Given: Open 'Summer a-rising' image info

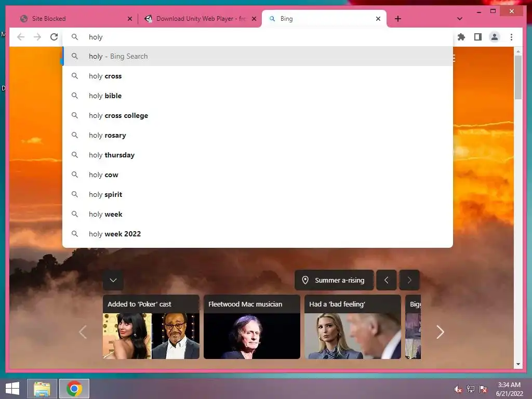Looking at the screenshot, I should 334,280.
